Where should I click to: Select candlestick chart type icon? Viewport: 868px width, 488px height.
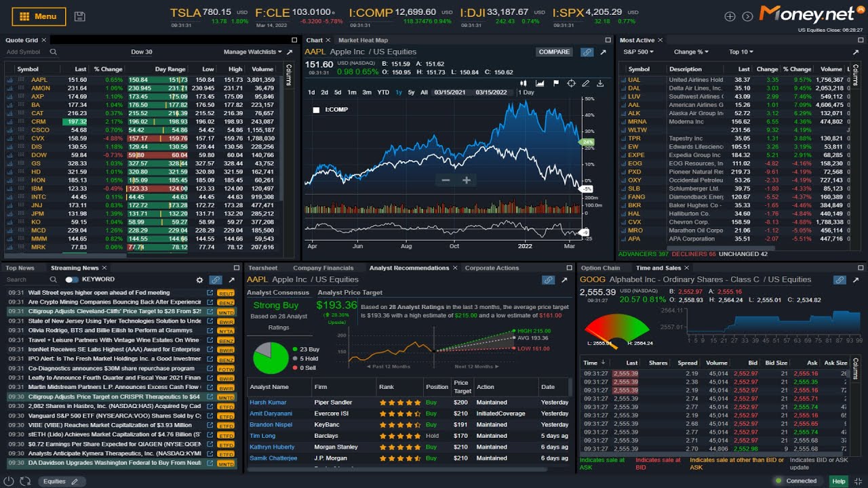coord(524,83)
